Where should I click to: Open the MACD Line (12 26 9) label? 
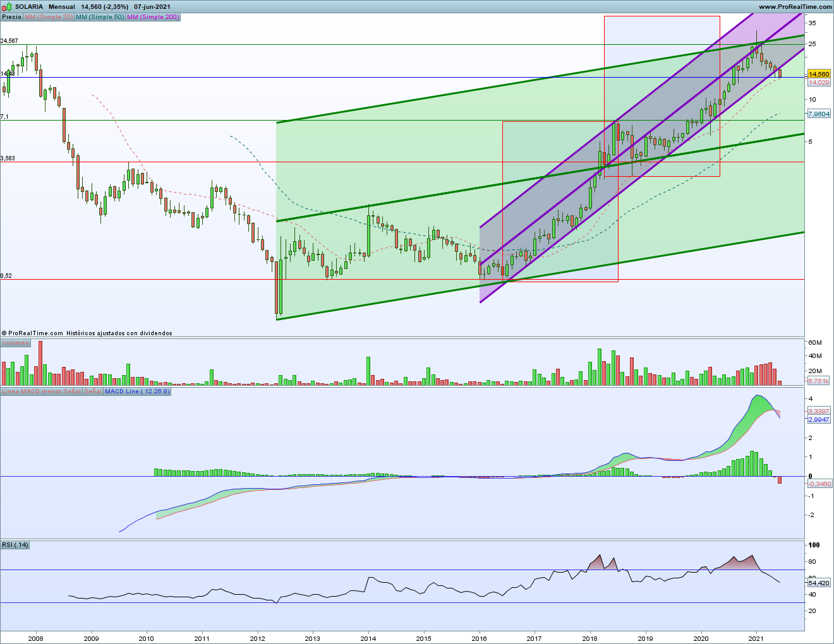137,391
